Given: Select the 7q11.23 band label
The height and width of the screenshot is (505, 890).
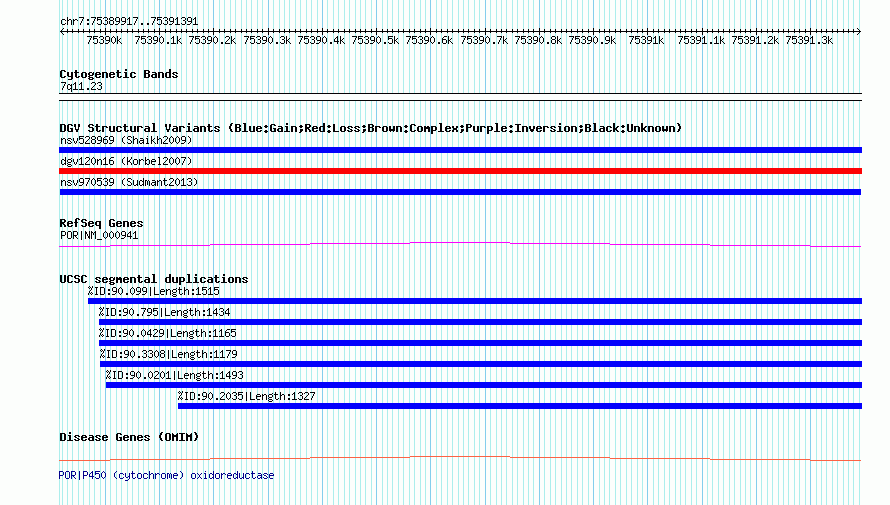Looking at the screenshot, I should click(81, 87).
